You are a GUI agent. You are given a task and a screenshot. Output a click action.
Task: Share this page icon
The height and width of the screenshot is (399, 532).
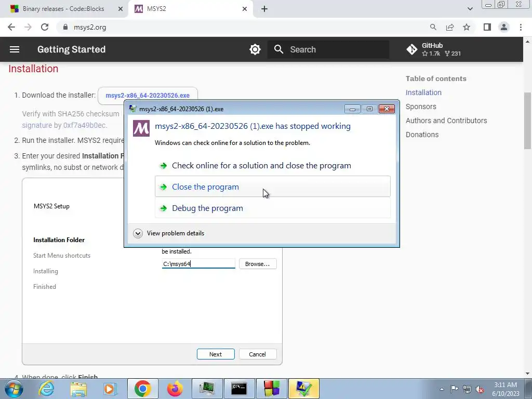click(x=450, y=27)
